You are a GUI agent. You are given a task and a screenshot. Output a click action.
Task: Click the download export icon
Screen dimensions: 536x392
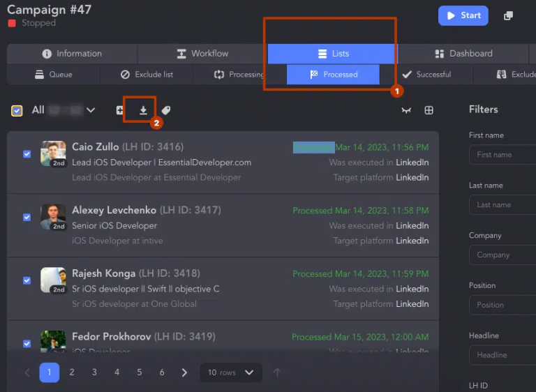pyautogui.click(x=143, y=110)
